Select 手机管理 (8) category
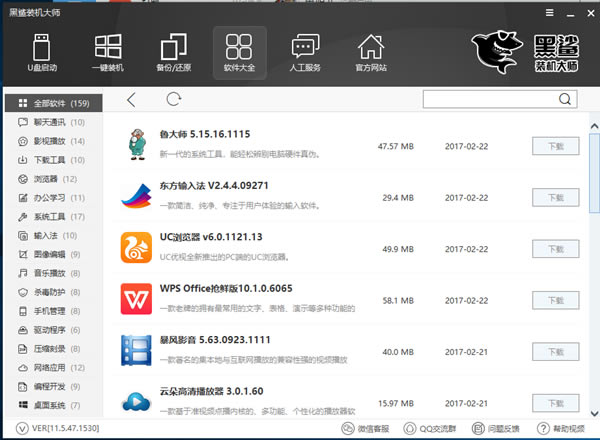Image resolution: width=600 pixels, height=440 pixels. [x=54, y=311]
